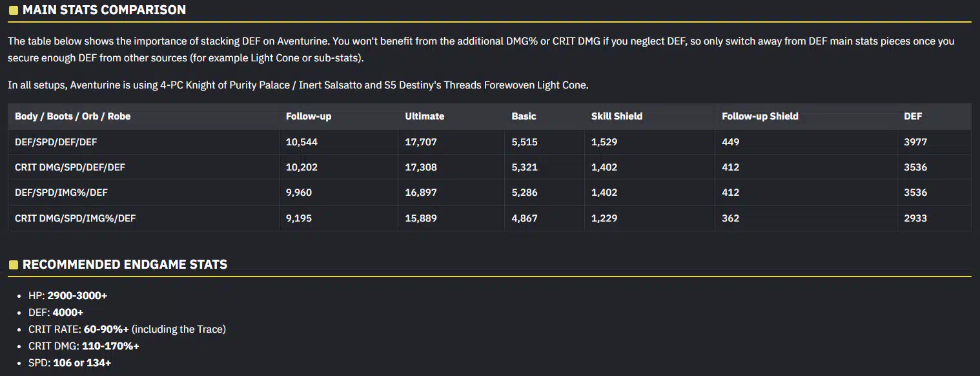Click the 10,544 follow-up value
Image resolution: width=980 pixels, height=376 pixels.
301,141
